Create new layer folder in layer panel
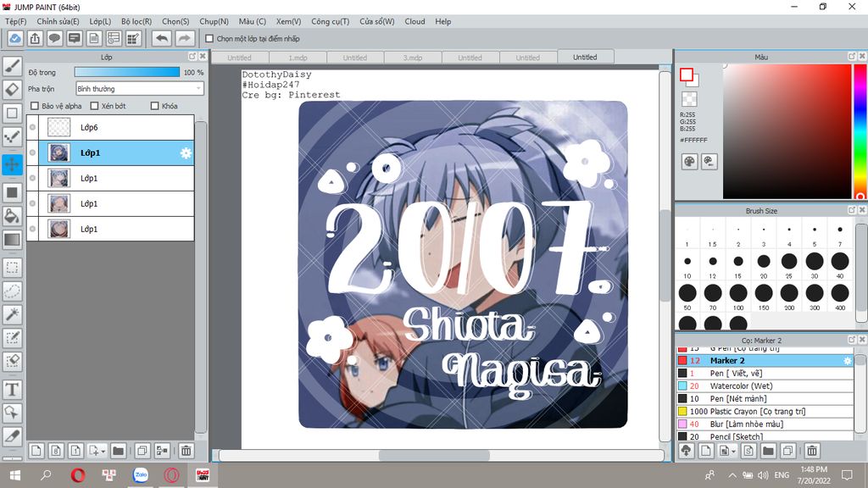 (x=118, y=451)
